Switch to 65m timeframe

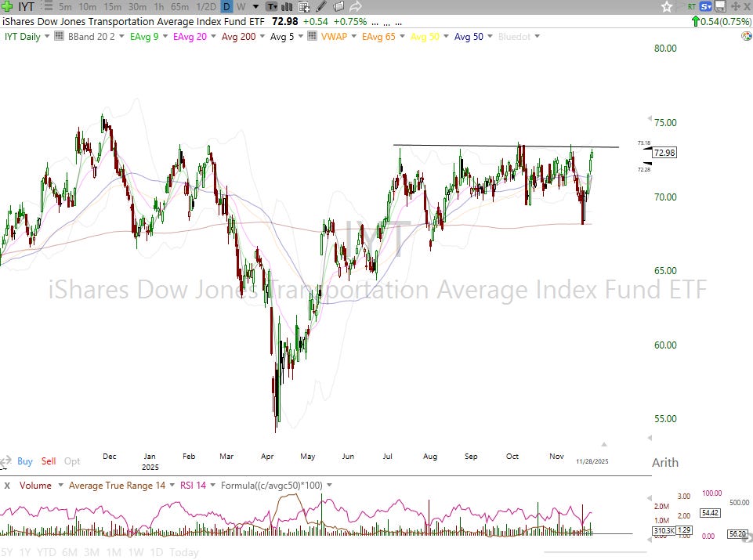tap(179, 7)
